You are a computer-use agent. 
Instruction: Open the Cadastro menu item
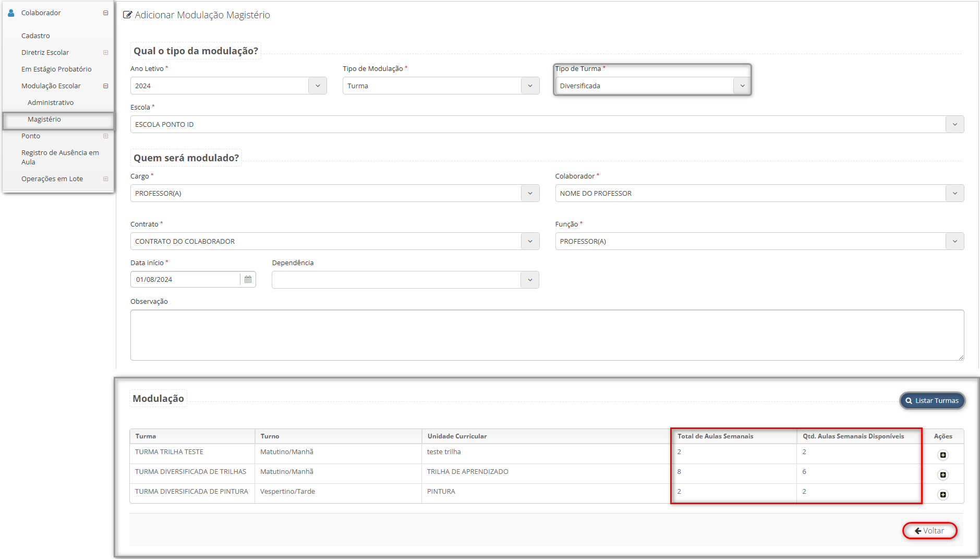pos(35,36)
